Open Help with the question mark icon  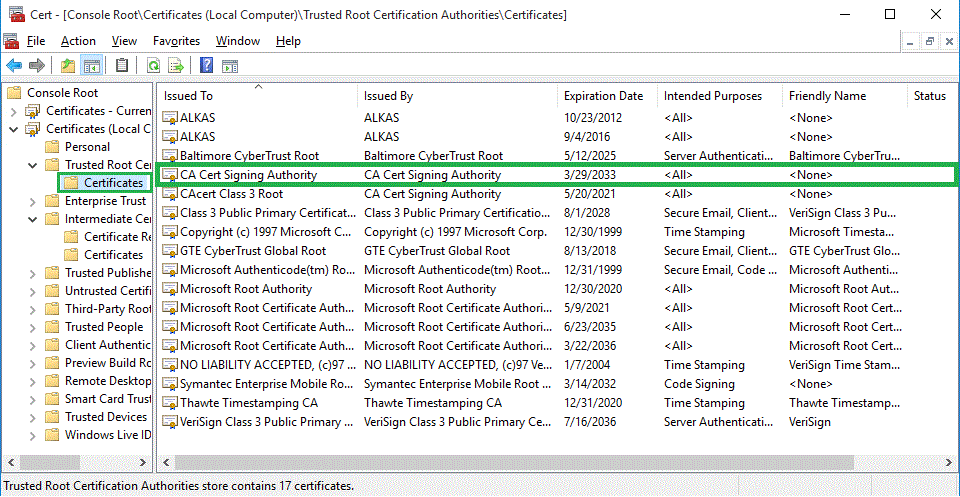(x=206, y=66)
